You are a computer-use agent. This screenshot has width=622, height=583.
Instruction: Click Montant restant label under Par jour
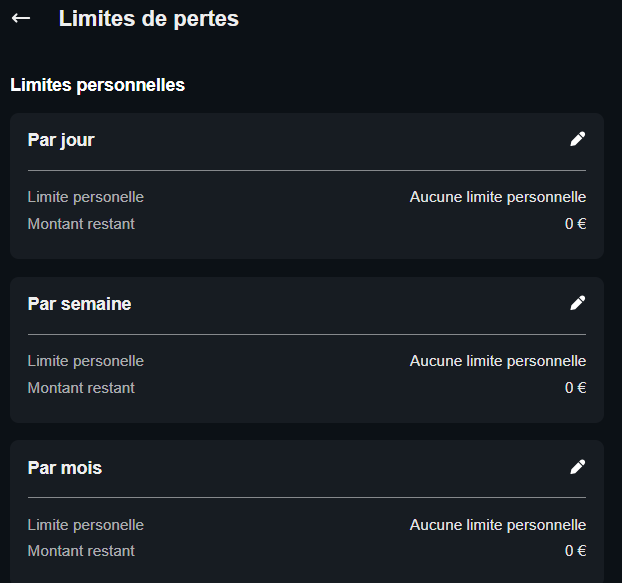click(81, 224)
